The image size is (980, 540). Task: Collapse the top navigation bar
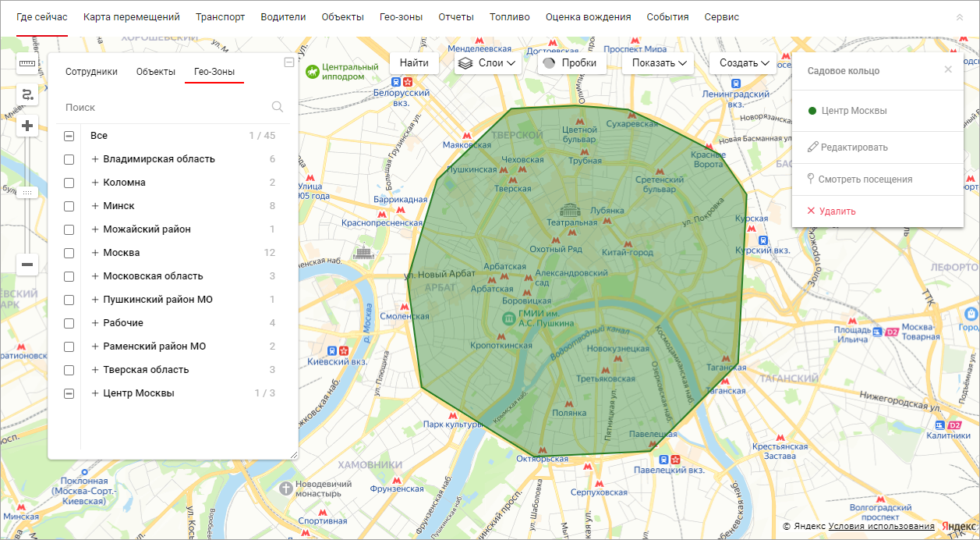[959, 17]
